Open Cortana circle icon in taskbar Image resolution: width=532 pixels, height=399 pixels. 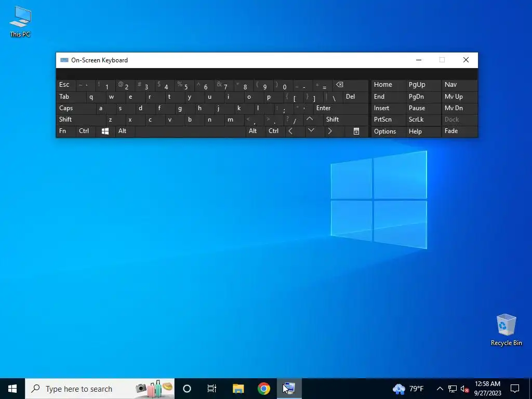[x=187, y=389]
